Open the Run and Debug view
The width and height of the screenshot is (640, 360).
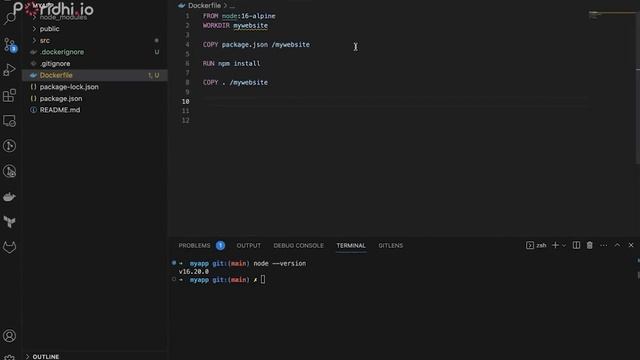click(9, 70)
